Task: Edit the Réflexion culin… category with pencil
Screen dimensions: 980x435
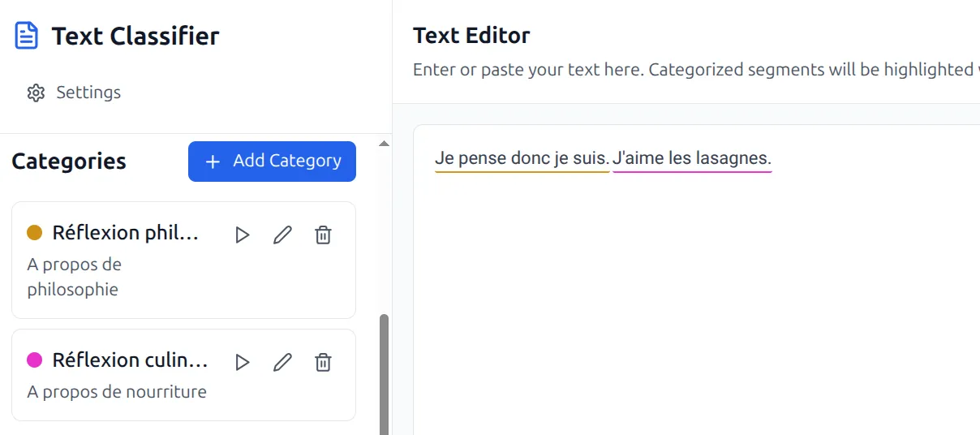Action: coord(282,362)
